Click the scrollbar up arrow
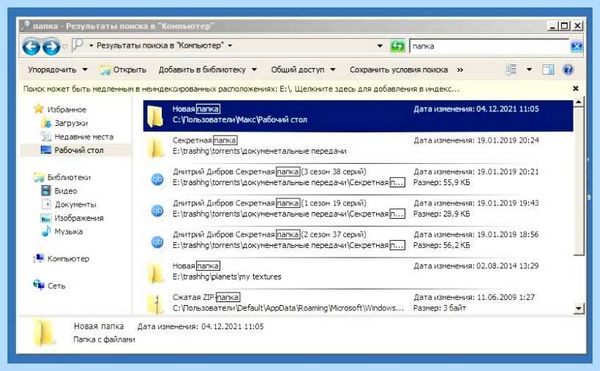600x371 pixels. 579,102
